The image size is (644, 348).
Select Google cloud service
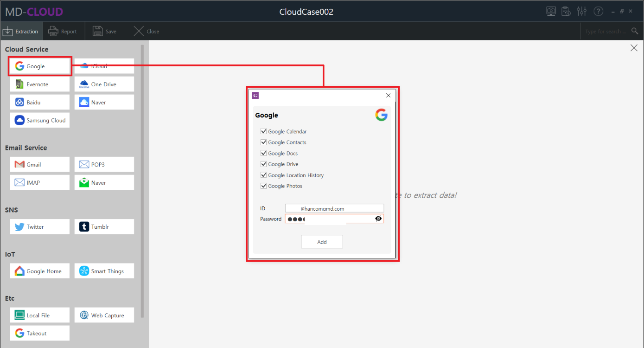(40, 66)
